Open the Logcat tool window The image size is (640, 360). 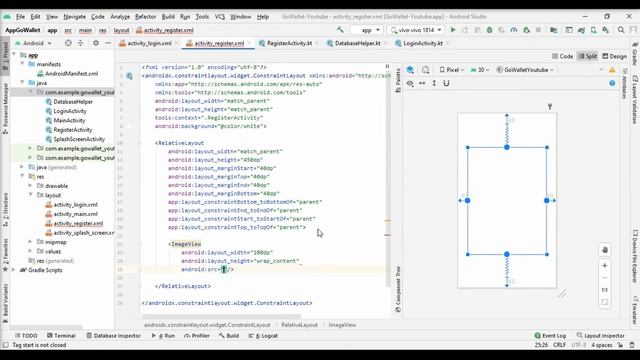point(263,336)
